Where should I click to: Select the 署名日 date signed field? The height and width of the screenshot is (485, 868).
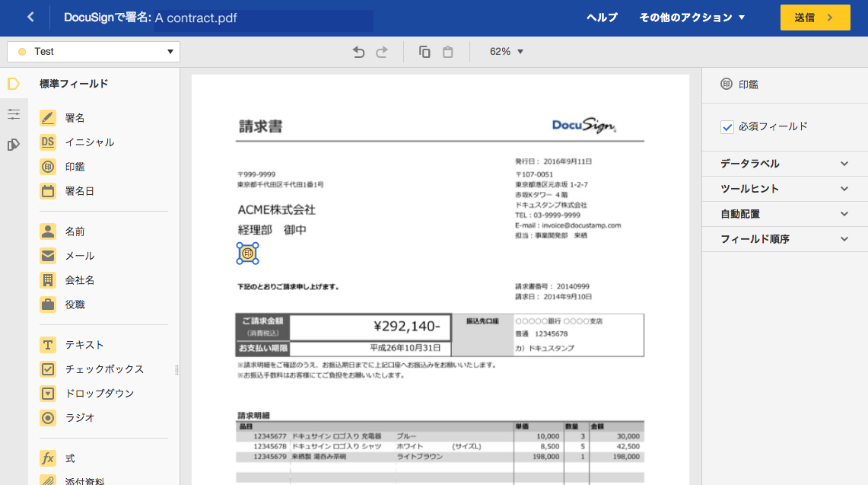click(x=78, y=191)
